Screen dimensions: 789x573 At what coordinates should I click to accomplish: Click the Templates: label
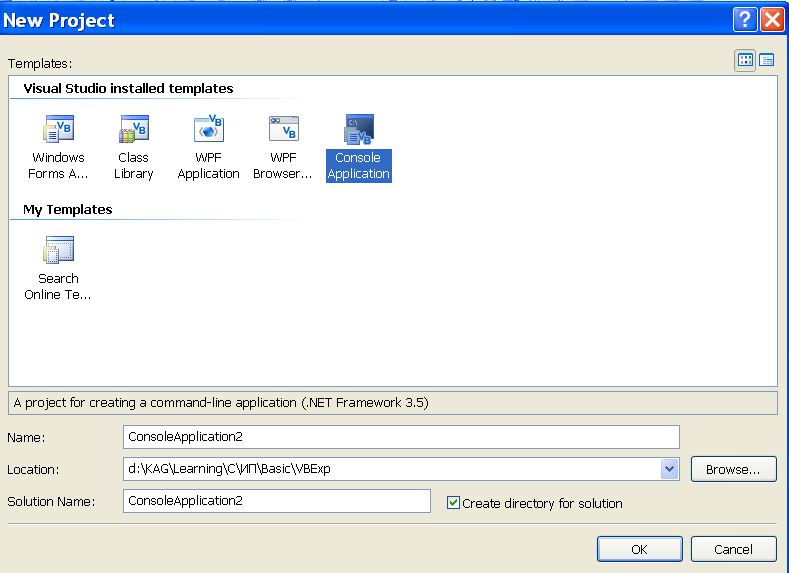pos(40,63)
